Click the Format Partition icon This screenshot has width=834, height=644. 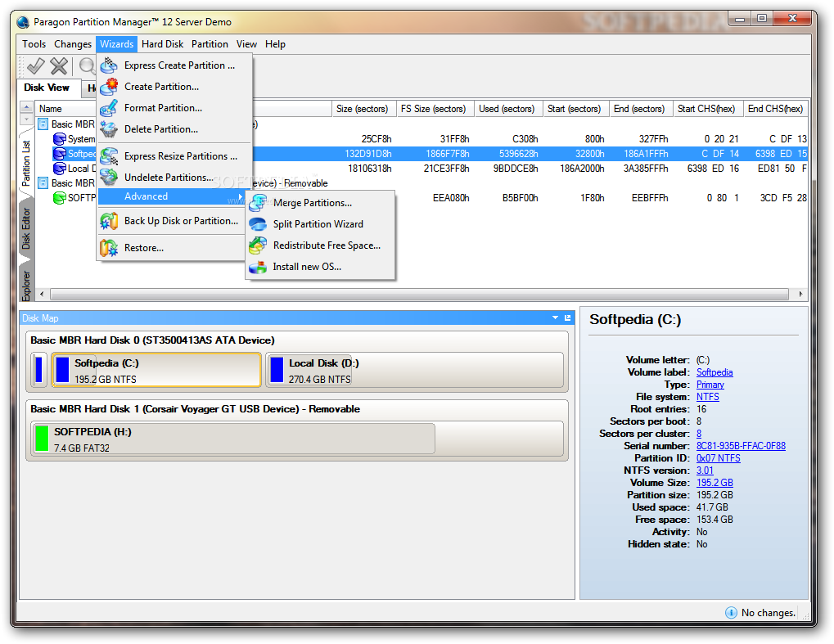109,108
